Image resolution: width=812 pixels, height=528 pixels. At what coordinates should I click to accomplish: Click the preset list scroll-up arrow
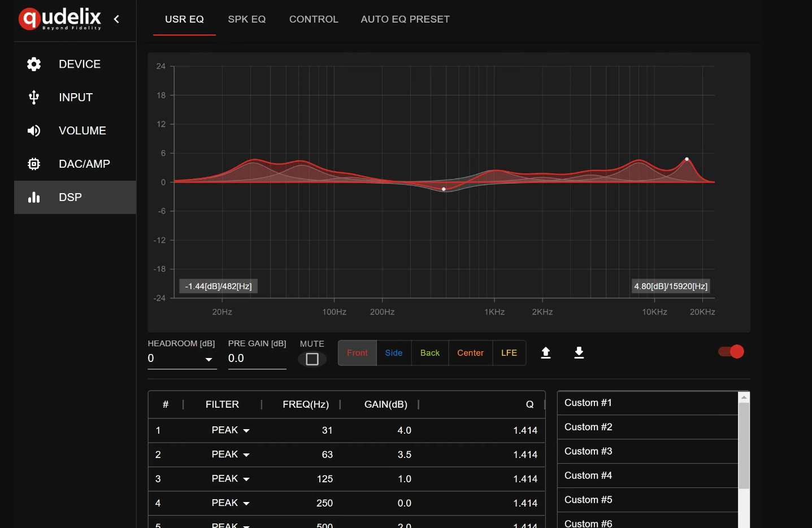[x=744, y=398]
